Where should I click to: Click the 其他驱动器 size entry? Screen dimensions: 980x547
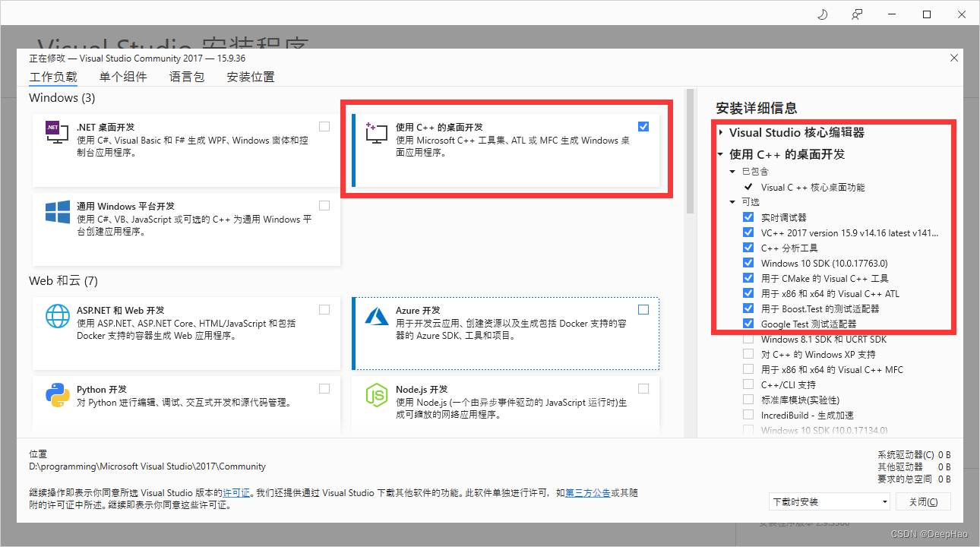coord(914,467)
